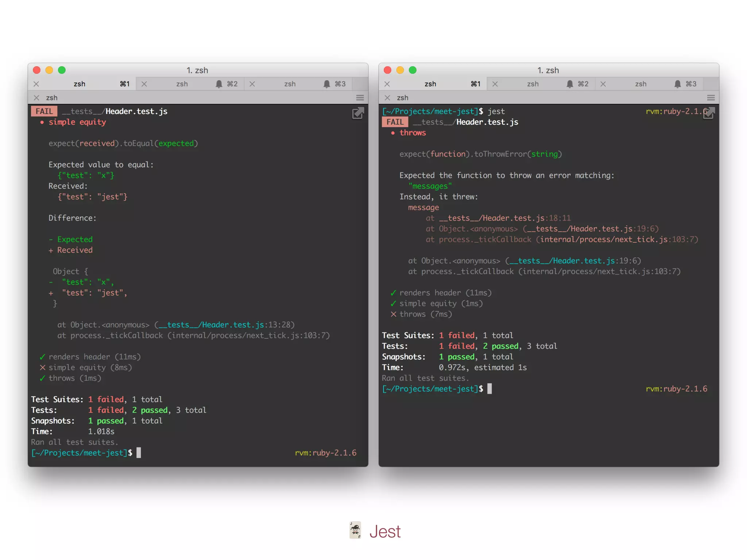The image size is (747, 560).
Task: Open the hamburger menu in left window pane
Action: pyautogui.click(x=360, y=98)
